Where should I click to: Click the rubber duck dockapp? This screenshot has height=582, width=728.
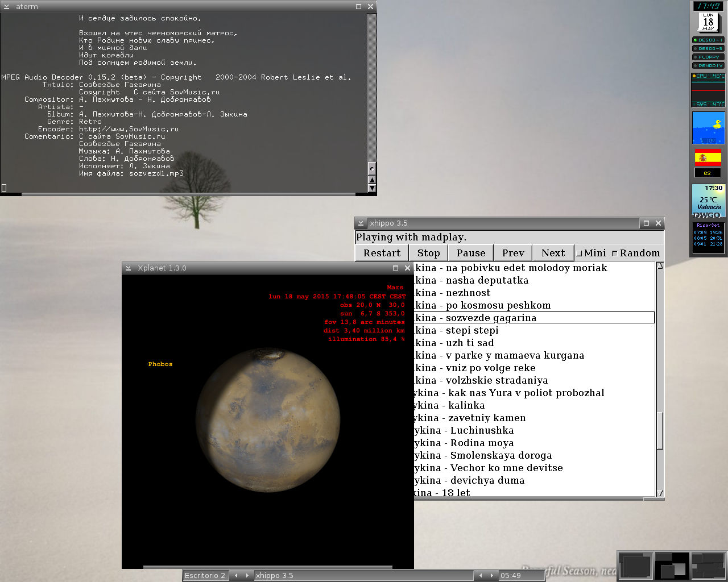708,128
